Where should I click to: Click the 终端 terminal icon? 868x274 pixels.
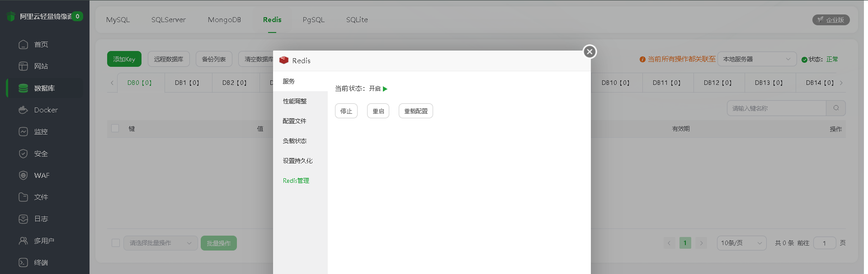click(x=23, y=262)
